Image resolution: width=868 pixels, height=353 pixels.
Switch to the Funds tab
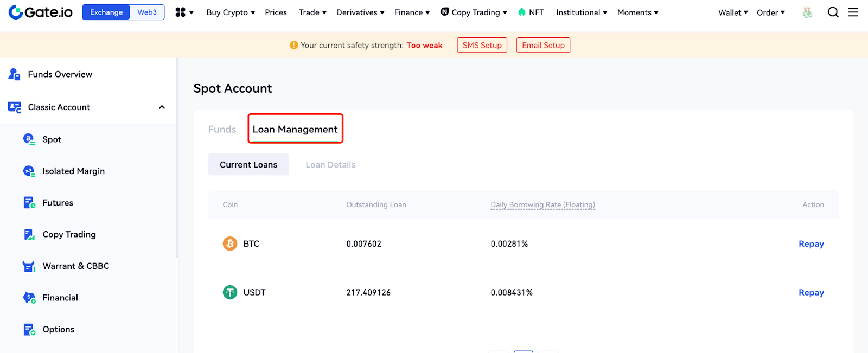pos(222,130)
